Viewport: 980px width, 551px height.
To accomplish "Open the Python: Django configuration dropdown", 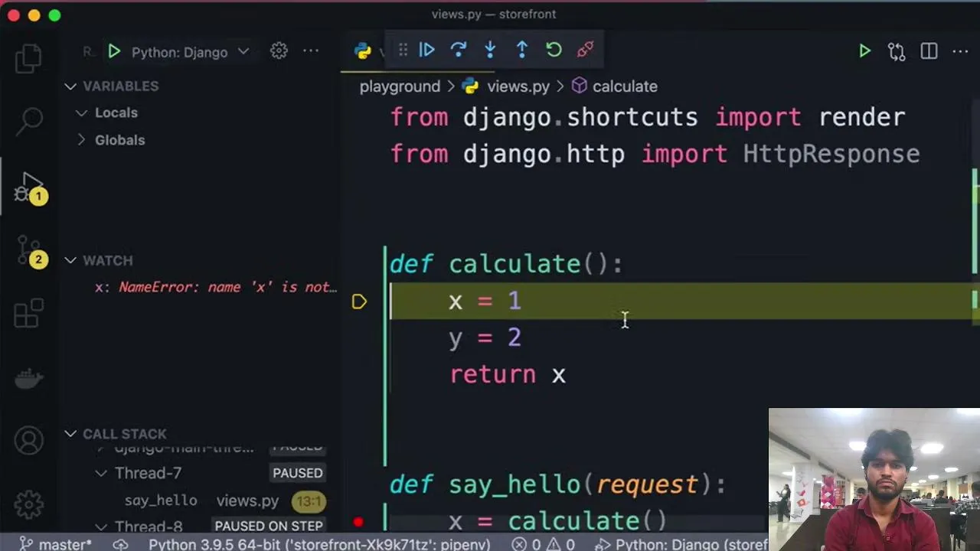I will point(190,52).
